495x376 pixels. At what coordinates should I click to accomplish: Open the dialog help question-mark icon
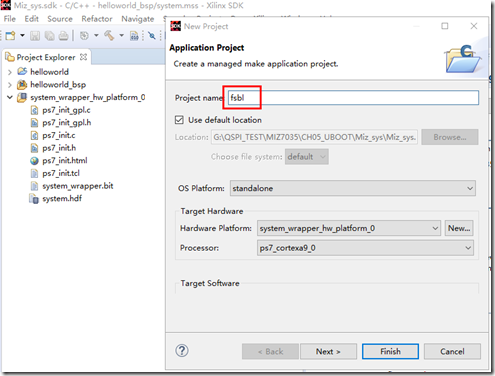coord(182,351)
